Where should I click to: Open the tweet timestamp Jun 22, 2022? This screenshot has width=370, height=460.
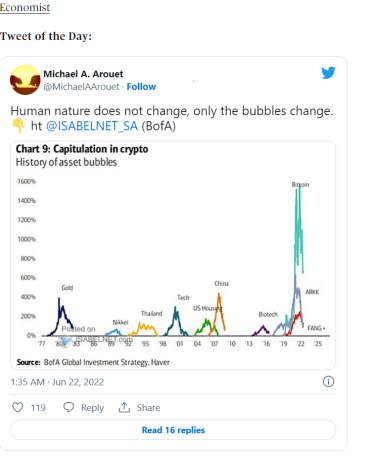tap(57, 382)
